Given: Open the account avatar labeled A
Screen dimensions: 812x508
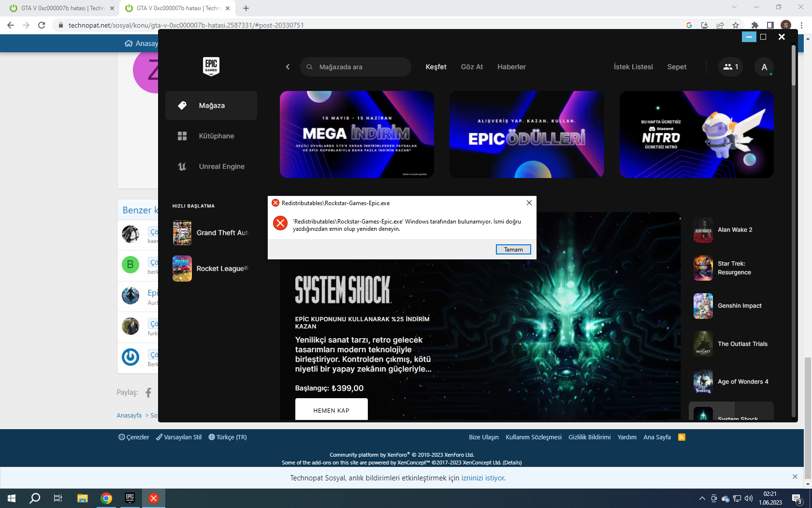Looking at the screenshot, I should pyautogui.click(x=764, y=67).
